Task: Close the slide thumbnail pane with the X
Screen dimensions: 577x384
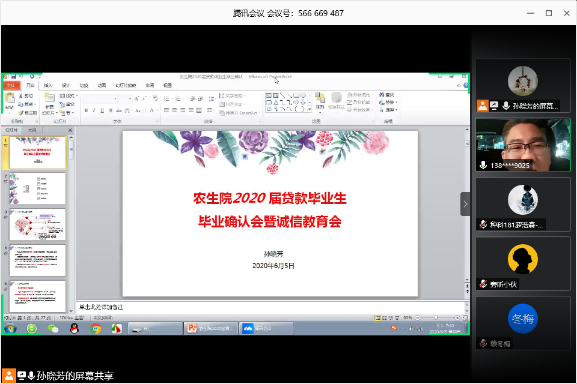Action: (70, 130)
